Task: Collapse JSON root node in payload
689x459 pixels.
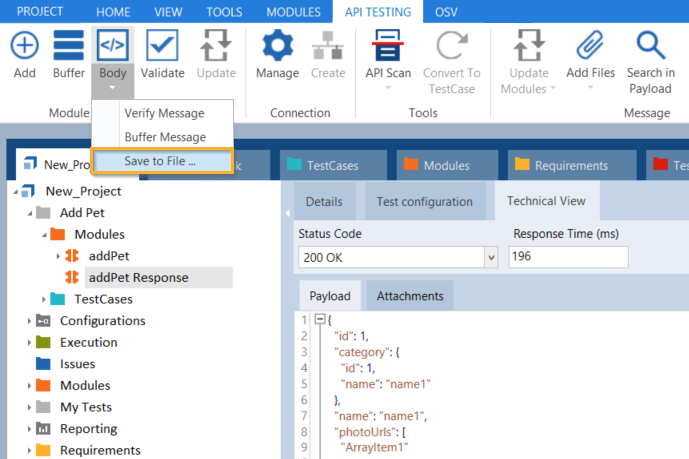Action: coord(320,319)
